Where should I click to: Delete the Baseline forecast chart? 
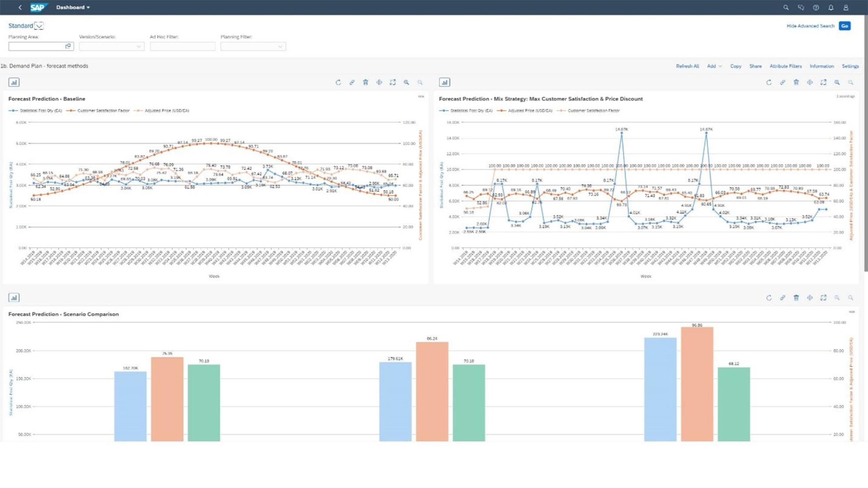click(x=365, y=82)
